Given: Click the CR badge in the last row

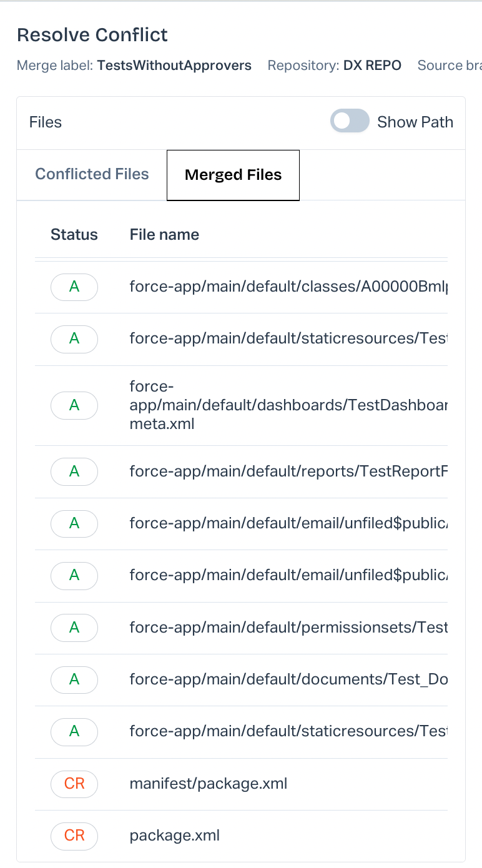Looking at the screenshot, I should point(74,836).
